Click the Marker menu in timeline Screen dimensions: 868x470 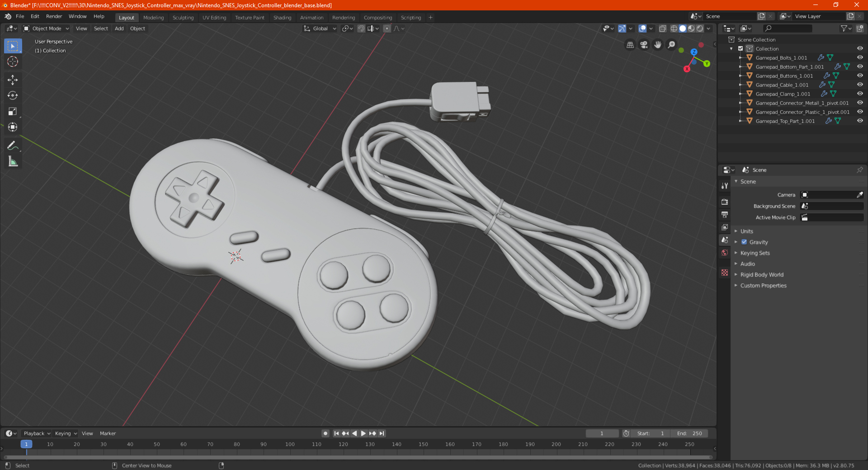click(x=108, y=433)
